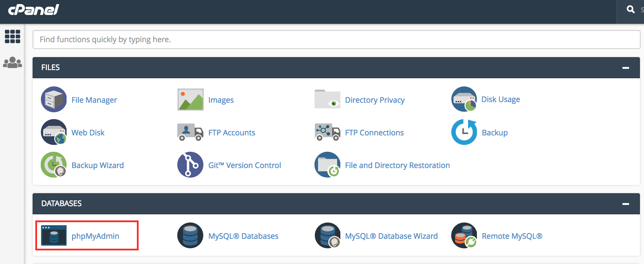Focus the Find functions search field
Image resolution: width=644 pixels, height=264 pixels.
[336, 39]
